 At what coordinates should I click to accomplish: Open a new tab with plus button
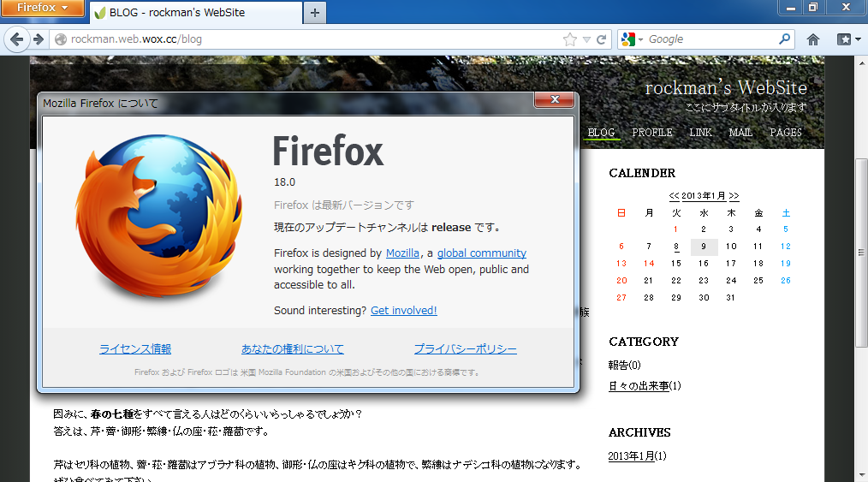tap(315, 12)
